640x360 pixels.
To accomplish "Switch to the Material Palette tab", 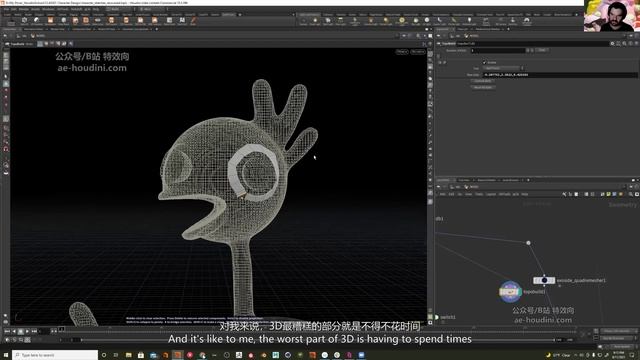I will pyautogui.click(x=487, y=180).
